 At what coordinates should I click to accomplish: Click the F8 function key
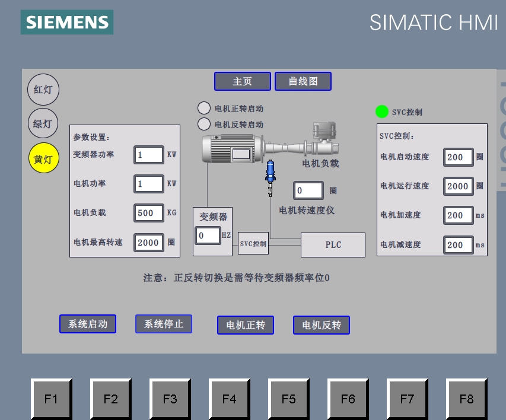[x=467, y=399]
